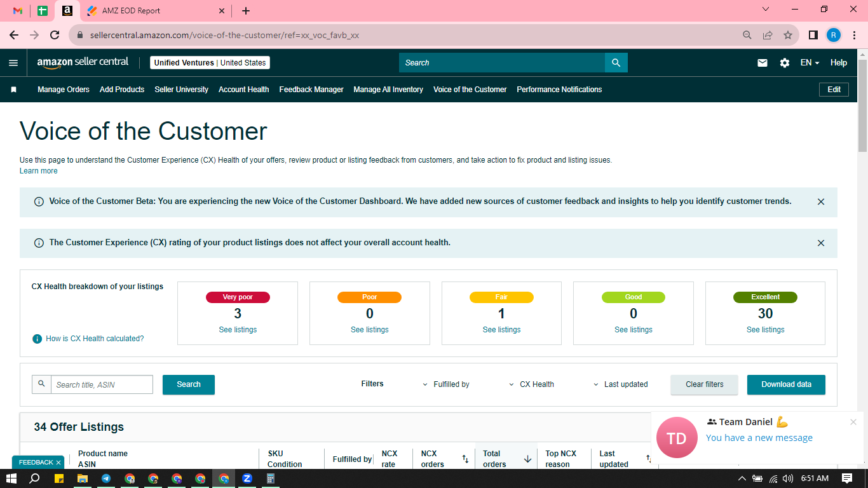The width and height of the screenshot is (868, 488).
Task: Close the Team Daniel notification popup
Action: click(853, 422)
